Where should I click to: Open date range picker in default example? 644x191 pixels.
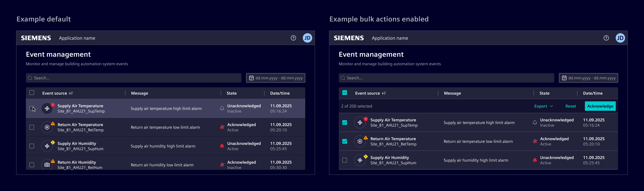(275, 78)
